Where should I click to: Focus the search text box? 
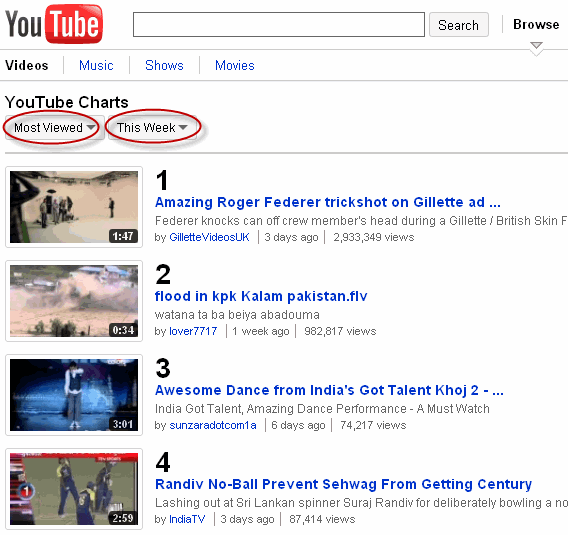[x=279, y=25]
